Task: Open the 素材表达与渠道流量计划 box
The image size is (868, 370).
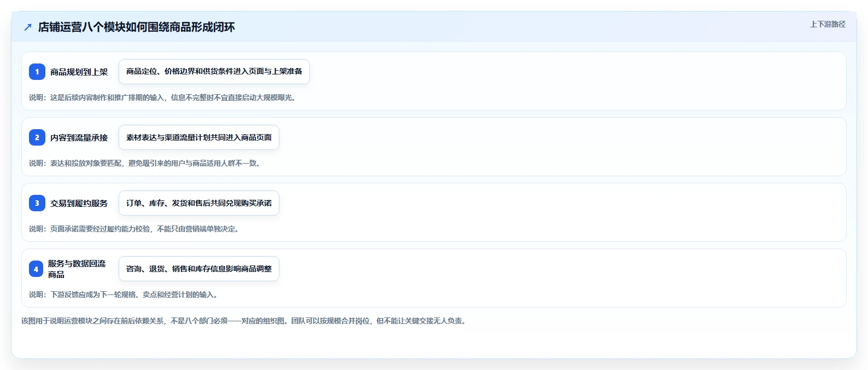Action: click(x=199, y=137)
